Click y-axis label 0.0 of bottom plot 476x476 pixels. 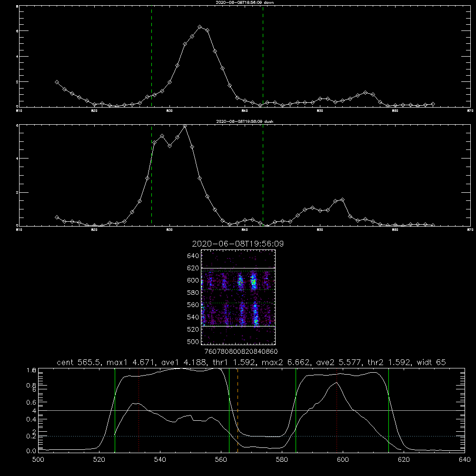click(x=31, y=451)
